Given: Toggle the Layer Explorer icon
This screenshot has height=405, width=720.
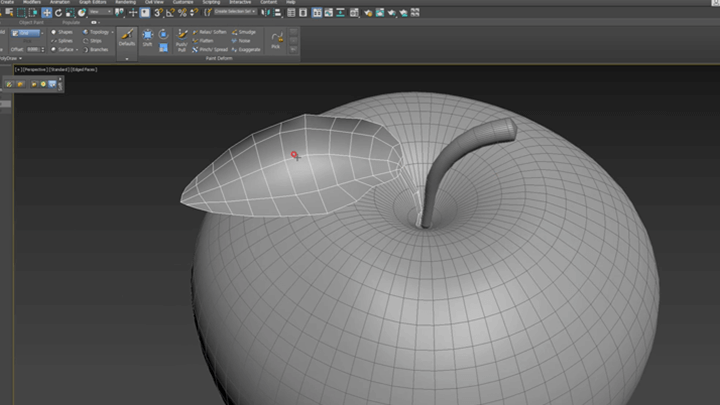Looking at the screenshot, I should tap(303, 13).
